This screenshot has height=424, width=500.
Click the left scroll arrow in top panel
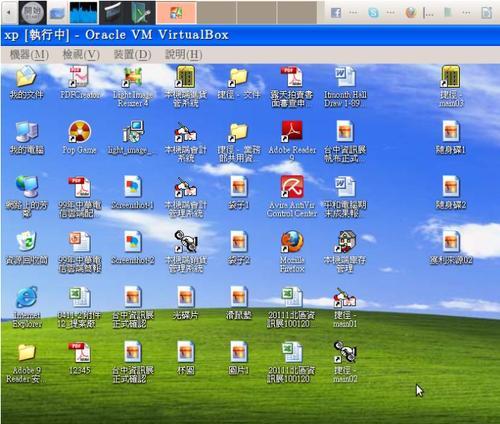coord(9,13)
